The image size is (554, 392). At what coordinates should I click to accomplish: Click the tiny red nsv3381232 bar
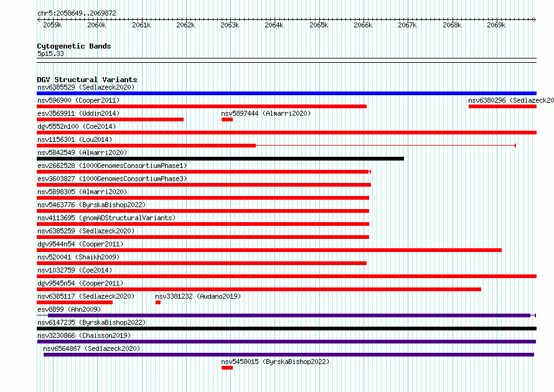point(158,302)
